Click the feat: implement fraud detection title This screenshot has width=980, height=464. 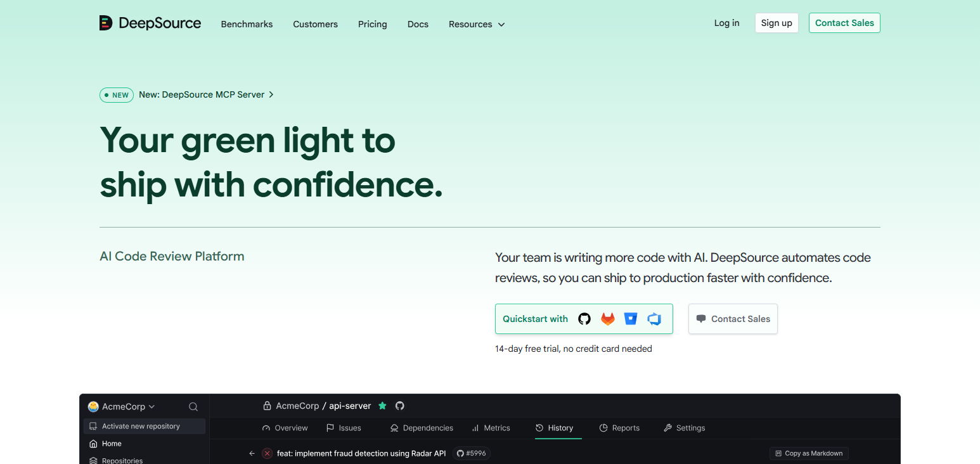tap(361, 453)
